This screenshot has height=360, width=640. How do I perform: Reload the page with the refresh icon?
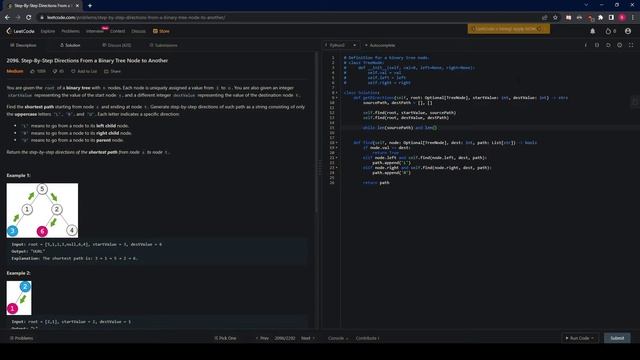click(29, 18)
